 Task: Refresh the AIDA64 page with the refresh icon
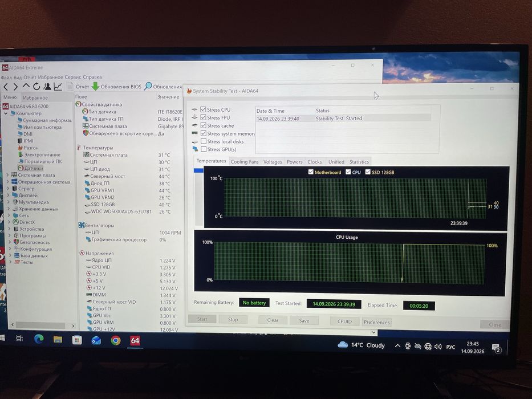(36, 87)
